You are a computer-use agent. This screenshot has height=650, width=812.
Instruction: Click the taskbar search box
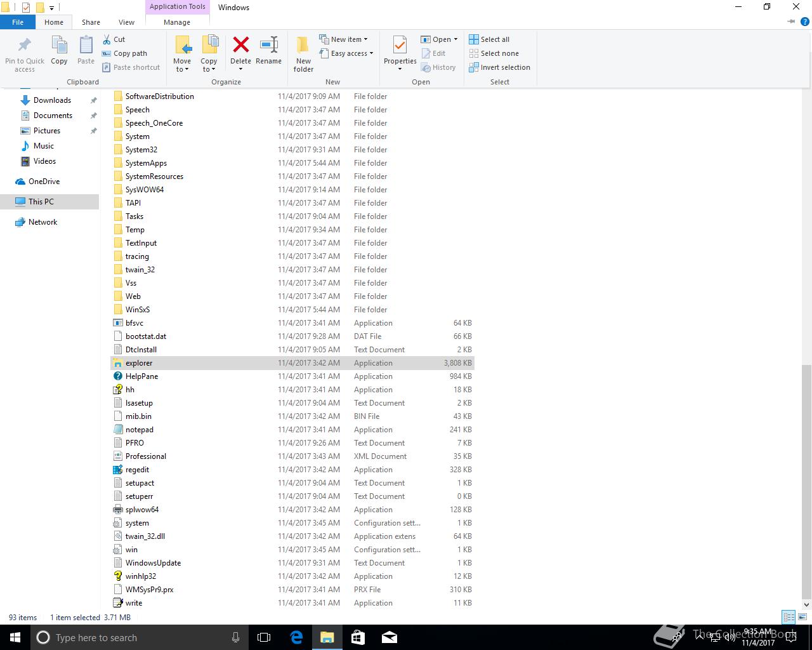138,637
